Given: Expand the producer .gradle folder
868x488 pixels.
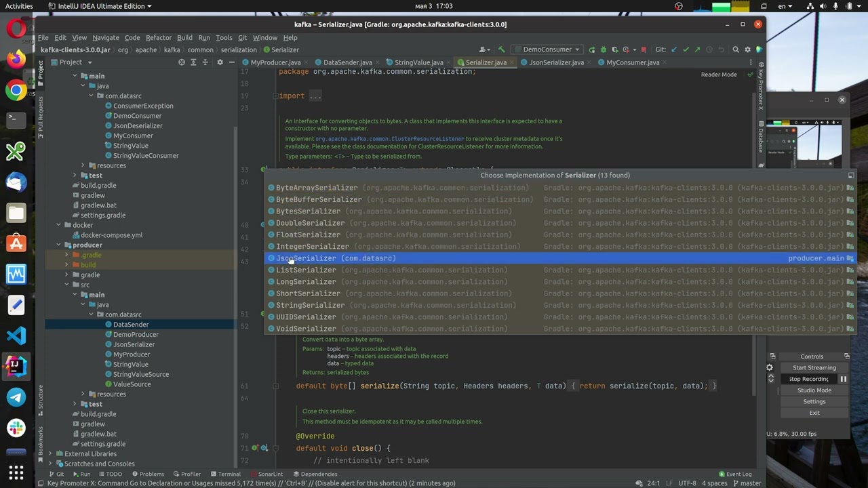Looking at the screenshot, I should click(x=66, y=255).
